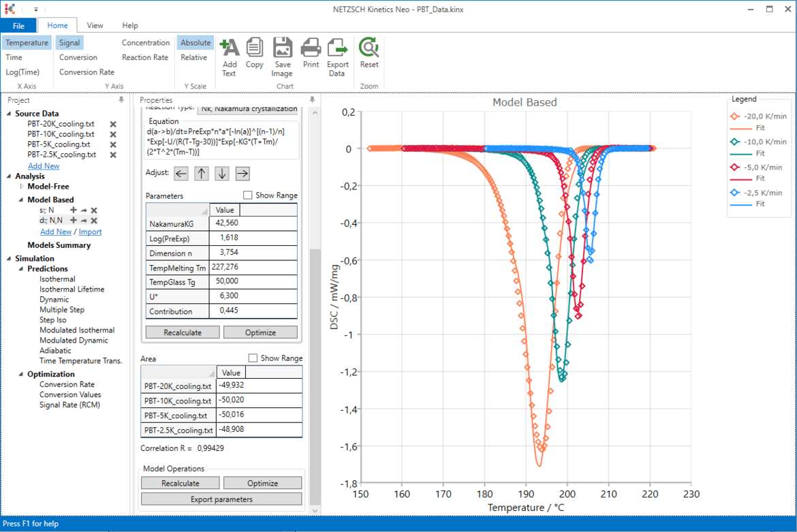Image resolution: width=797 pixels, height=532 pixels.
Task: Click the Print chart icon
Action: 311,48
